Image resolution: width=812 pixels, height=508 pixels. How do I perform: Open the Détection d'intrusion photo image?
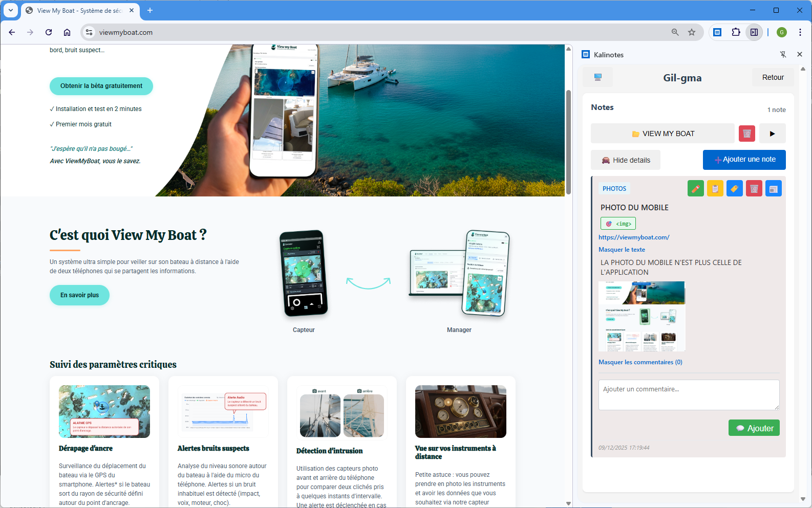pyautogui.click(x=342, y=413)
